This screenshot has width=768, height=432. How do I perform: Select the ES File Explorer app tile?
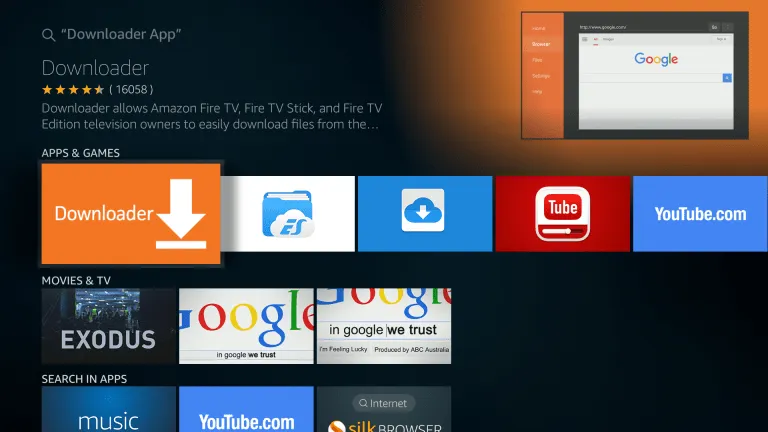tap(288, 214)
